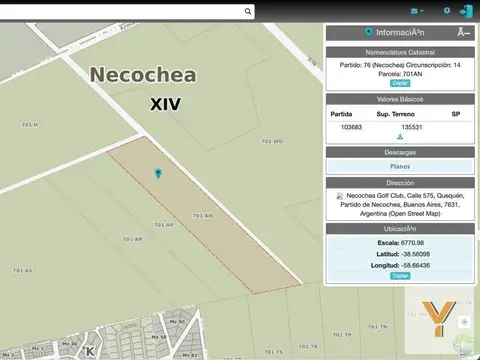
Task: Click block label Mz 36
Action: pos(70,344)
